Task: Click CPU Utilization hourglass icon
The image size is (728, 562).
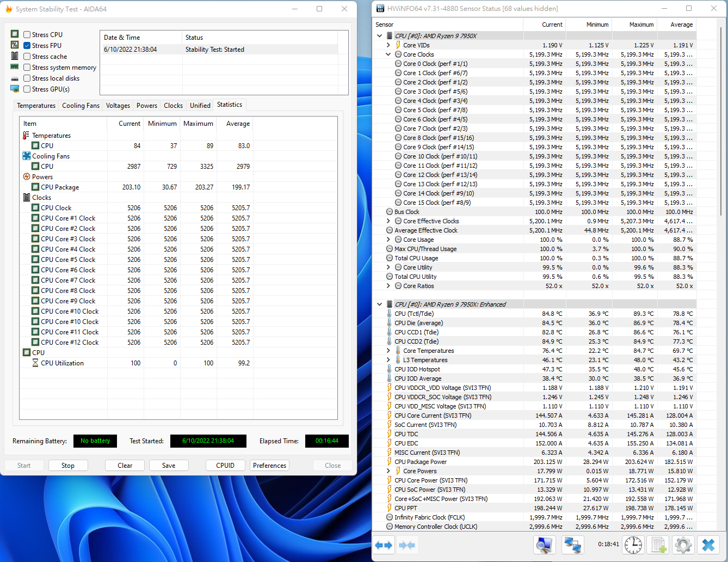Action: [x=35, y=363]
